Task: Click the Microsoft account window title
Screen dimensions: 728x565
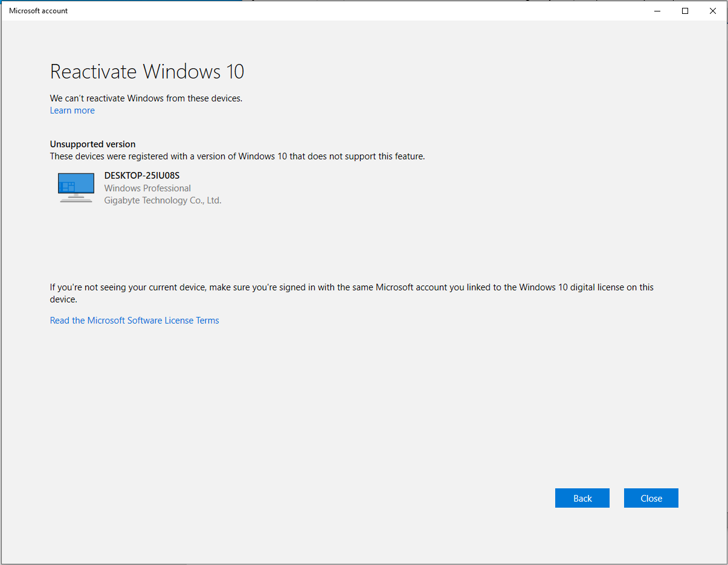Action: coord(38,11)
